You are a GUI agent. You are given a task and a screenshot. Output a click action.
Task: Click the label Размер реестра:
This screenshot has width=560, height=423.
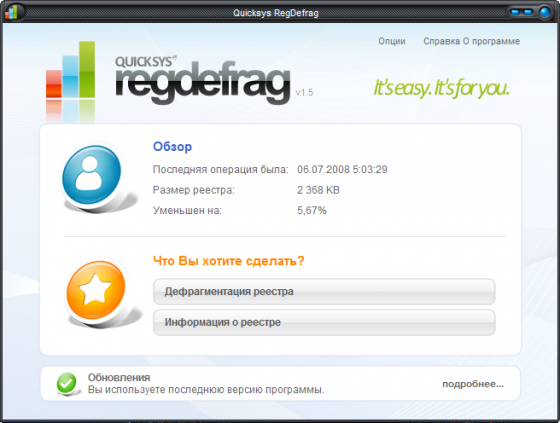(194, 190)
